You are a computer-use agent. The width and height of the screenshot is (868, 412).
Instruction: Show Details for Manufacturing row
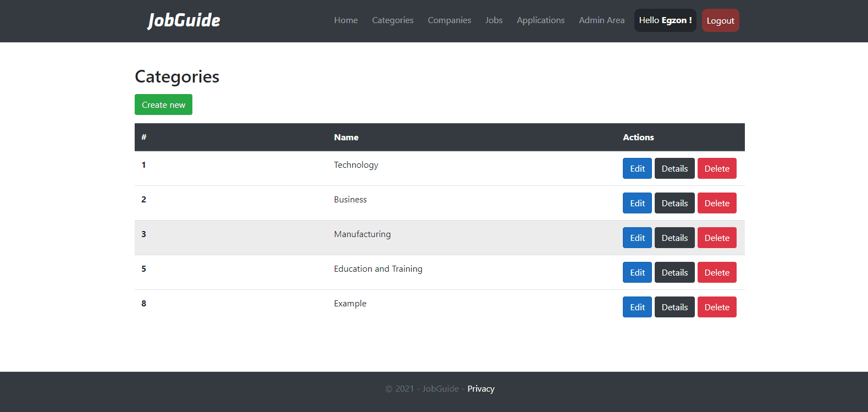tap(675, 238)
